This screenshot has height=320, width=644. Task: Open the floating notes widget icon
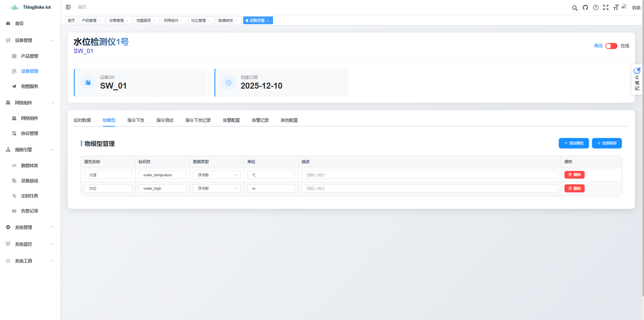[x=637, y=71]
